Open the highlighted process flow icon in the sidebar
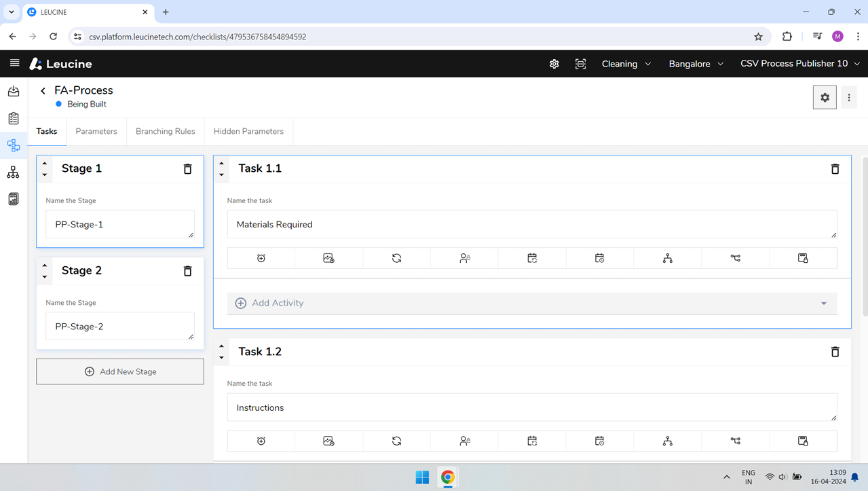Screen dimensions: 868x491 (14, 145)
